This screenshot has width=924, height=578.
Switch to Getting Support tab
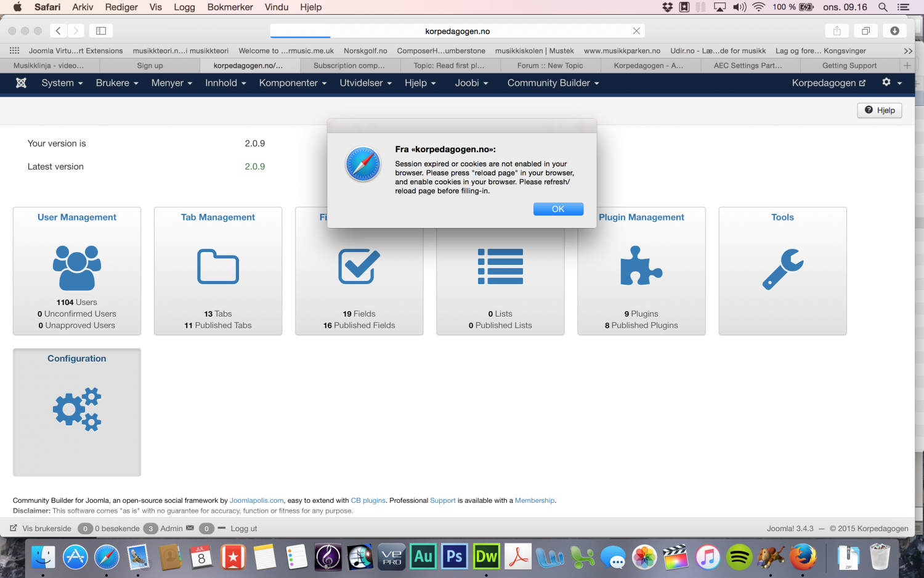(x=849, y=65)
